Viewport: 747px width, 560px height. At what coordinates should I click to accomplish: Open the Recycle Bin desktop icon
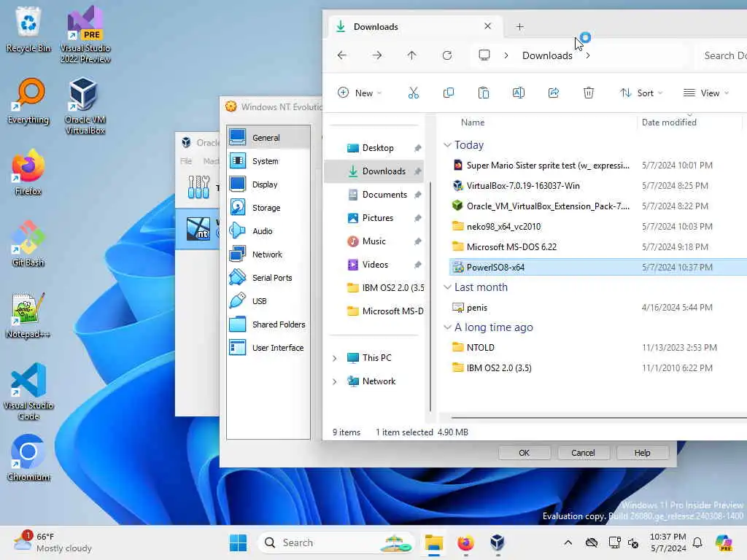click(x=28, y=29)
